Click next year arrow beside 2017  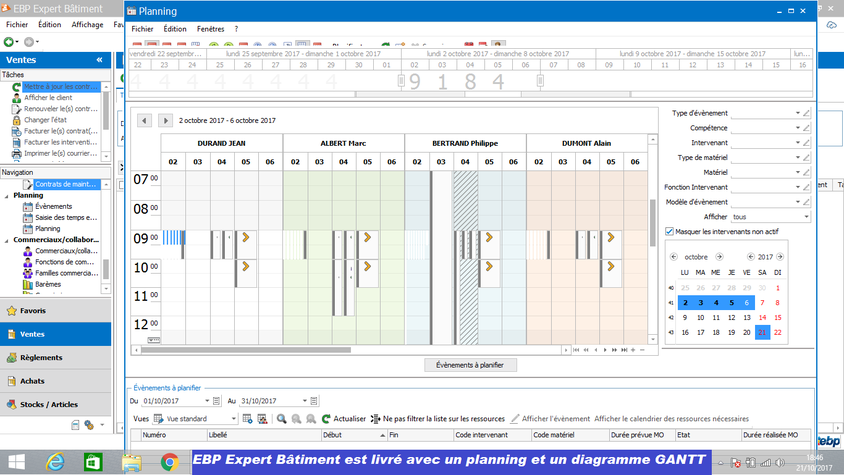click(x=780, y=257)
